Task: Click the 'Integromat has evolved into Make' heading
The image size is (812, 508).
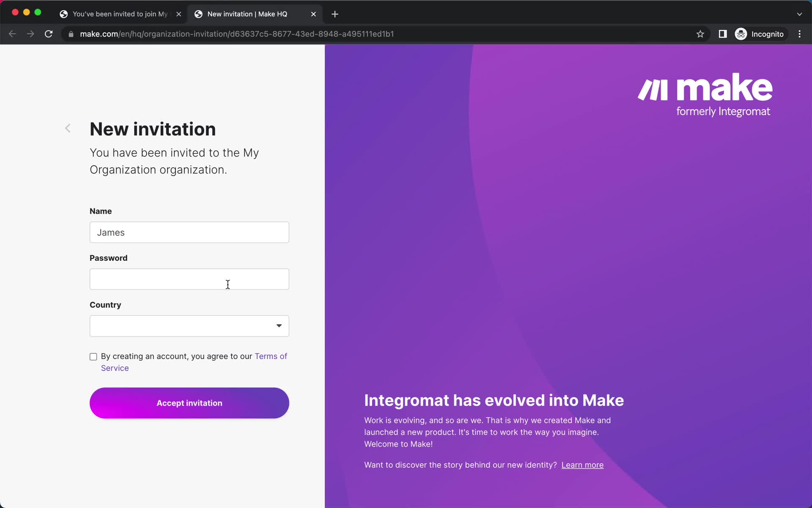Action: click(x=494, y=400)
